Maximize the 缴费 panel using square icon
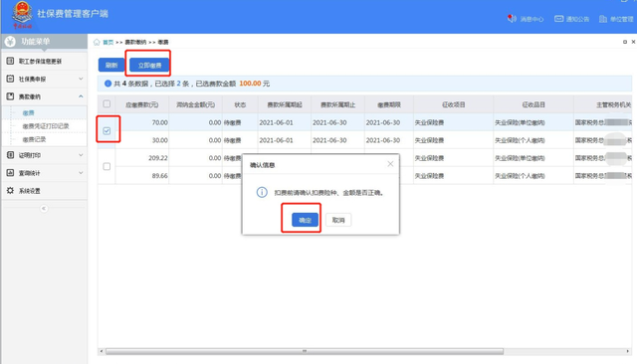The width and height of the screenshot is (637, 364). [x=625, y=42]
